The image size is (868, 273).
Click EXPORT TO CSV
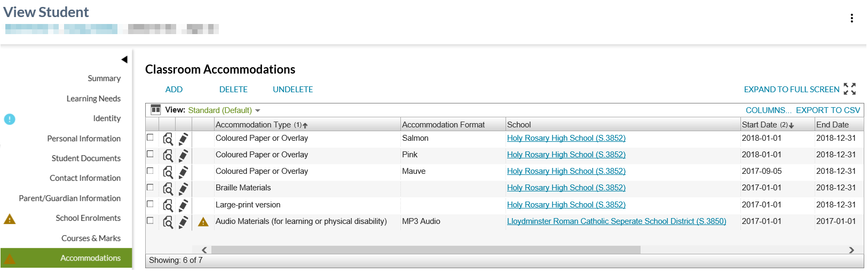(x=827, y=110)
